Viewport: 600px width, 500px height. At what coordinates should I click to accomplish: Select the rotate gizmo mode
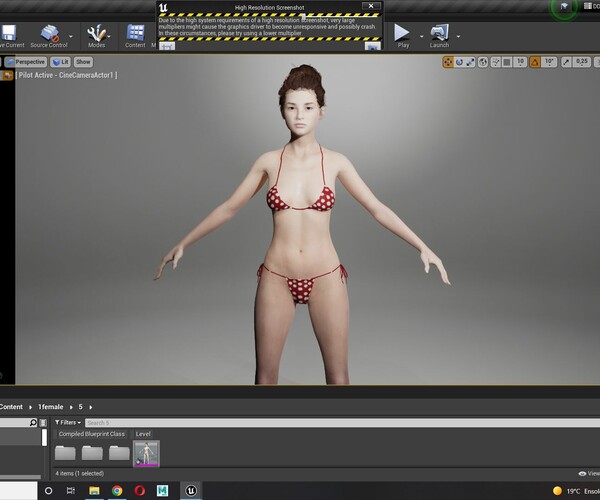click(x=459, y=62)
